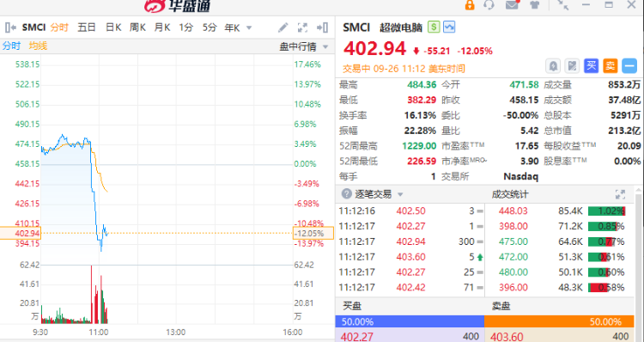Toggle the 分时 line display
Screen dimensions: 644x342
[11, 46]
